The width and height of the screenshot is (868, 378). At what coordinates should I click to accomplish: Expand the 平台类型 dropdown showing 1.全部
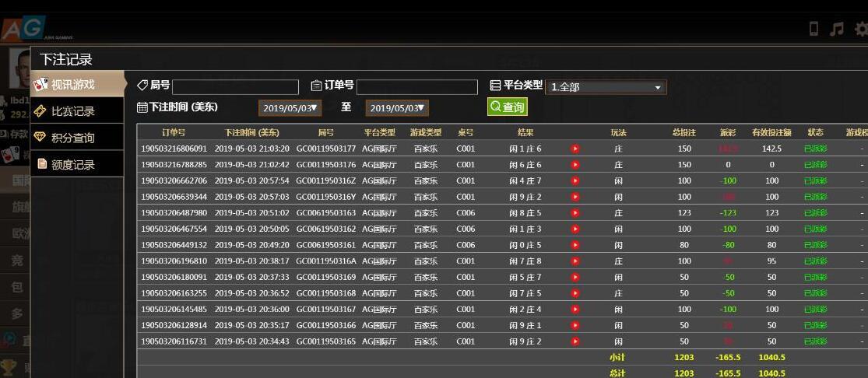tap(606, 87)
